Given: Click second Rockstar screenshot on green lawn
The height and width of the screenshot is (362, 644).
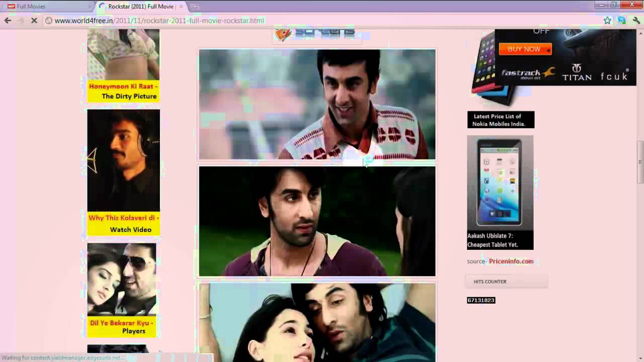Looking at the screenshot, I should (x=317, y=221).
